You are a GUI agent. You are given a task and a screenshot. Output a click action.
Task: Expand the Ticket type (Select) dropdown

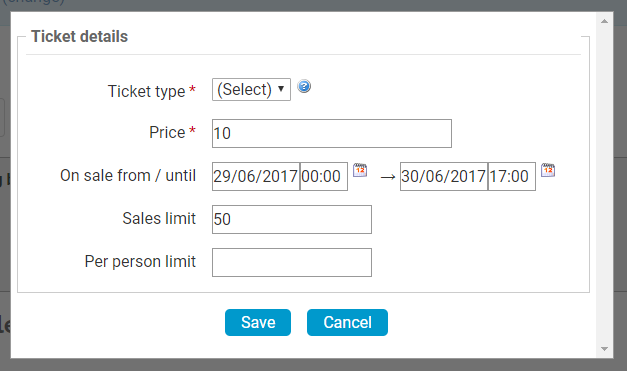[x=252, y=90]
